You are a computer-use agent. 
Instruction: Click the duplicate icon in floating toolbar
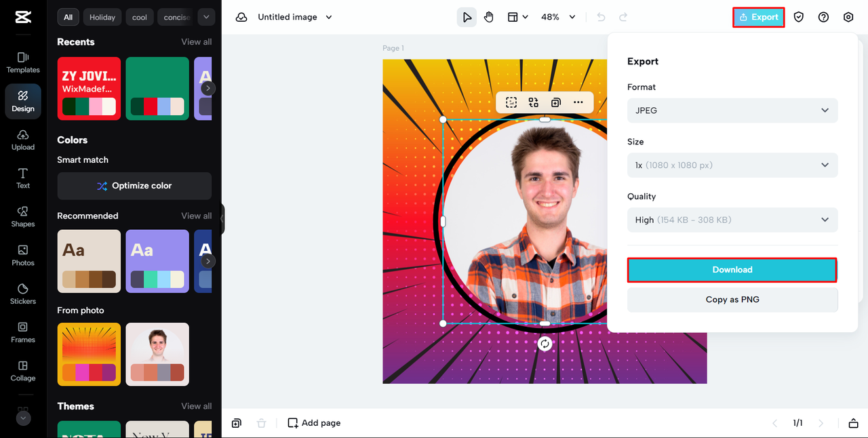pyautogui.click(x=556, y=102)
